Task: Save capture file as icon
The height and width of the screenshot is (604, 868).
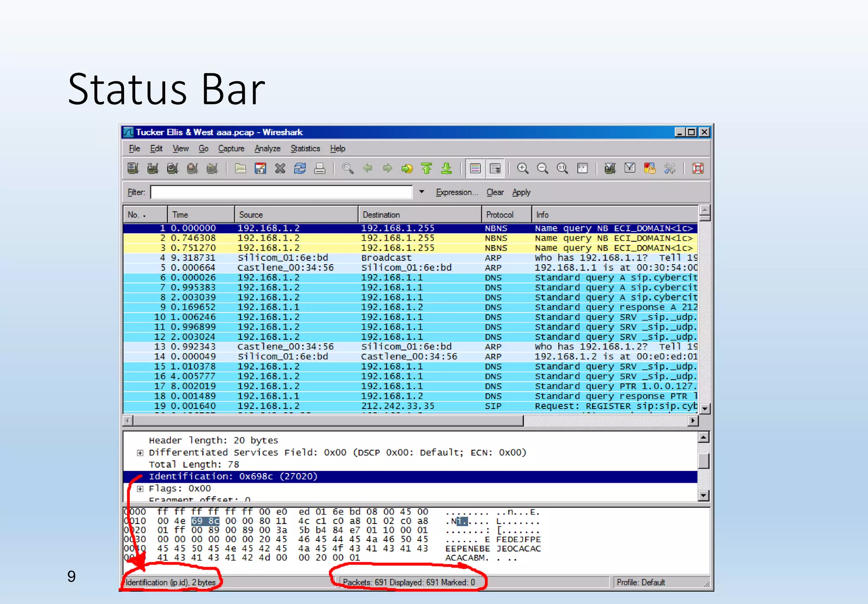Action: tap(260, 168)
